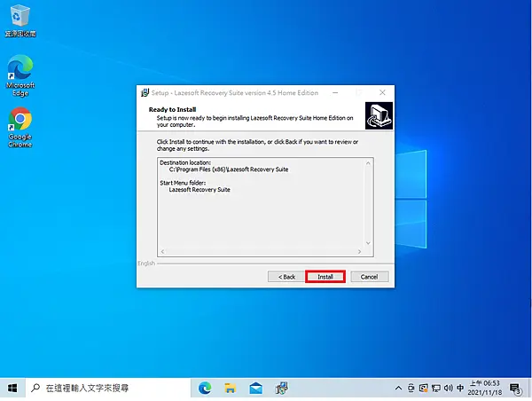Close the setup window
This screenshot has width=532, height=401.
382,92
